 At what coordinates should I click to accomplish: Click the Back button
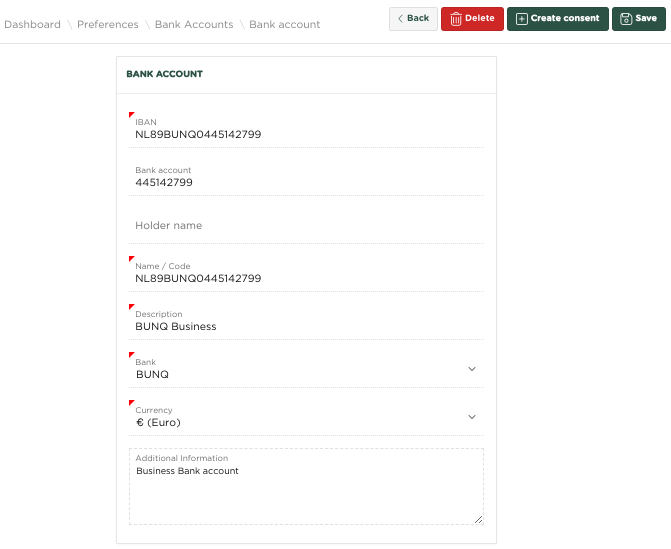pos(413,19)
